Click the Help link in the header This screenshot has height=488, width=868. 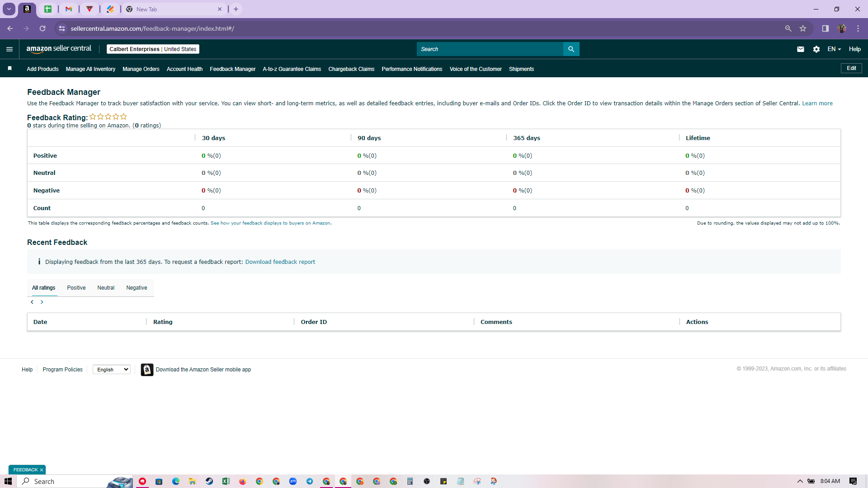pyautogui.click(x=854, y=49)
